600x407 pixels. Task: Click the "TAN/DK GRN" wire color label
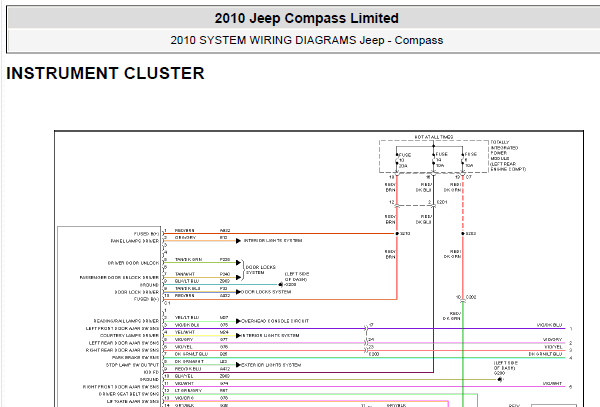(x=188, y=259)
